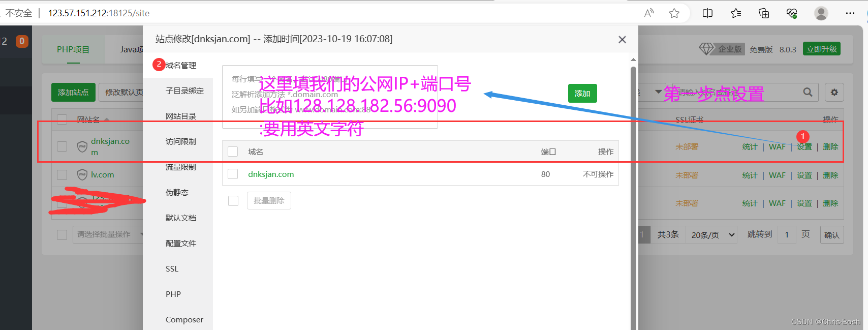Click 统计 link in lv.com row
868x330 pixels.
tap(750, 175)
